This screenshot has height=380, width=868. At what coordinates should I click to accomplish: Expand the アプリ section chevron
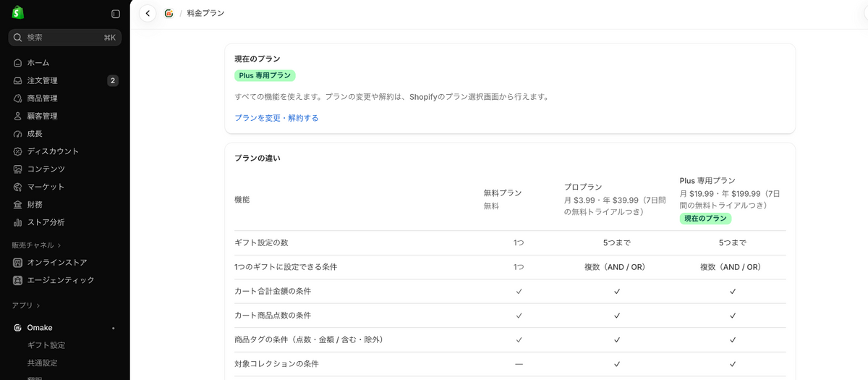pos(38,305)
